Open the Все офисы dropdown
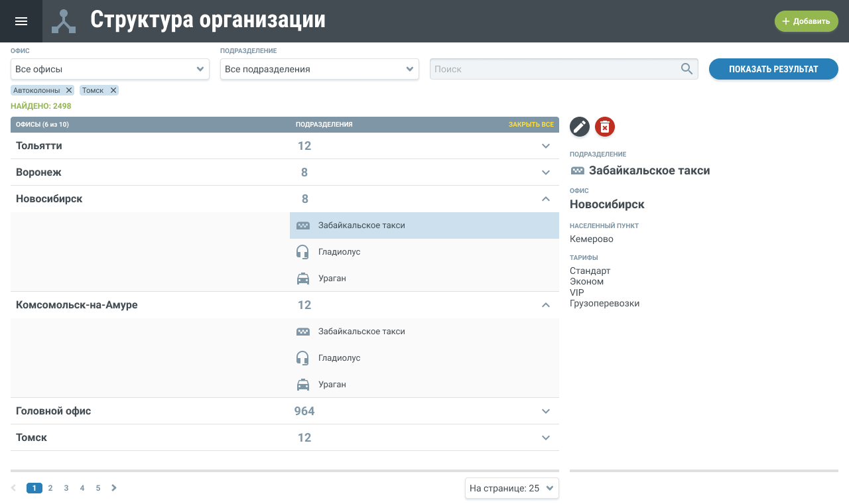 tap(110, 69)
